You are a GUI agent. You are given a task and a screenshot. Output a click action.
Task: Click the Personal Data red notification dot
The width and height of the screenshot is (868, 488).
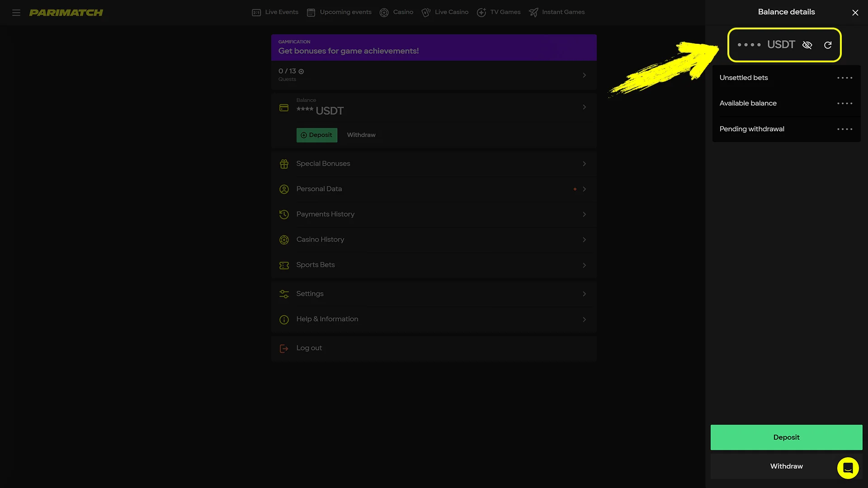tap(575, 189)
